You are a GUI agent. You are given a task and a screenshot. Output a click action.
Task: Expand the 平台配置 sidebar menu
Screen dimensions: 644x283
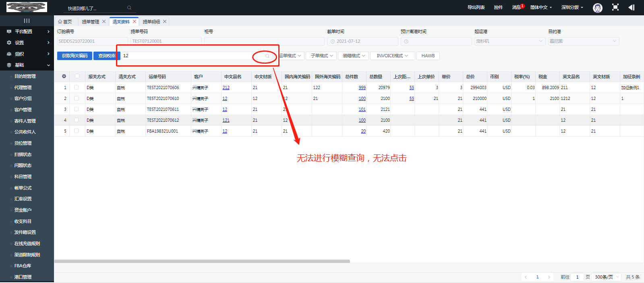pyautogui.click(x=27, y=31)
